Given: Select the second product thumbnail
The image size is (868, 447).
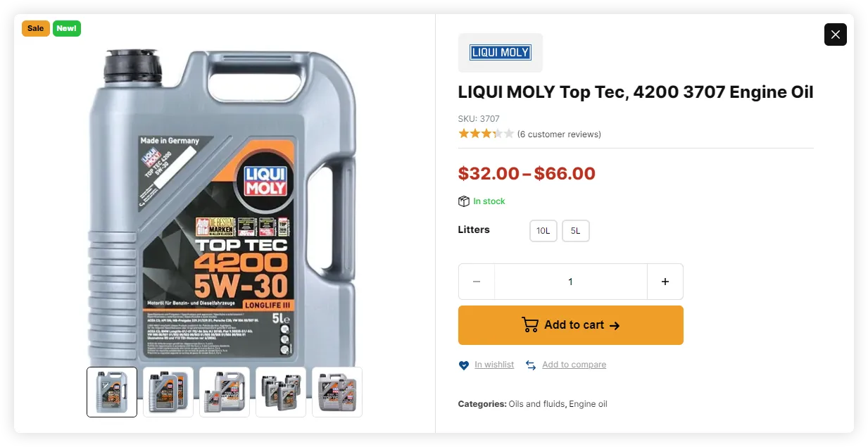Looking at the screenshot, I should click(168, 391).
